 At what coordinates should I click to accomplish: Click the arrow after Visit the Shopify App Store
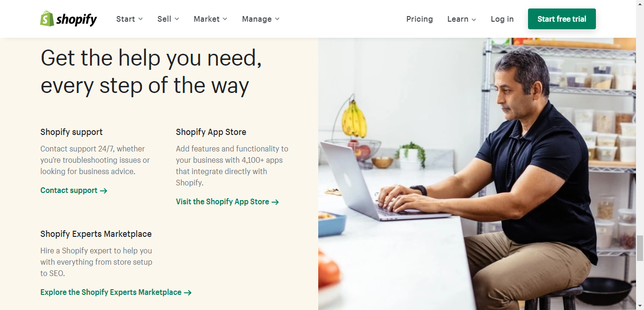coord(275,202)
